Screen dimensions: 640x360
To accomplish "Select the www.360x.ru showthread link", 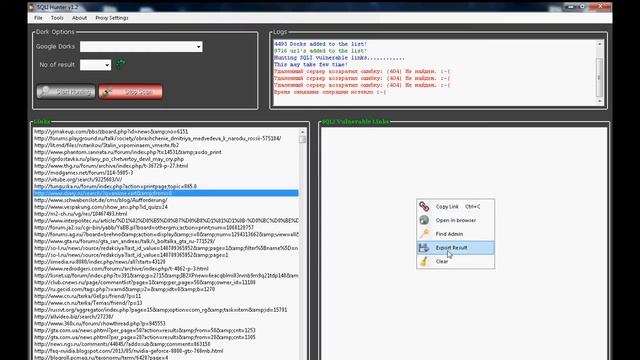I will coord(166,324).
